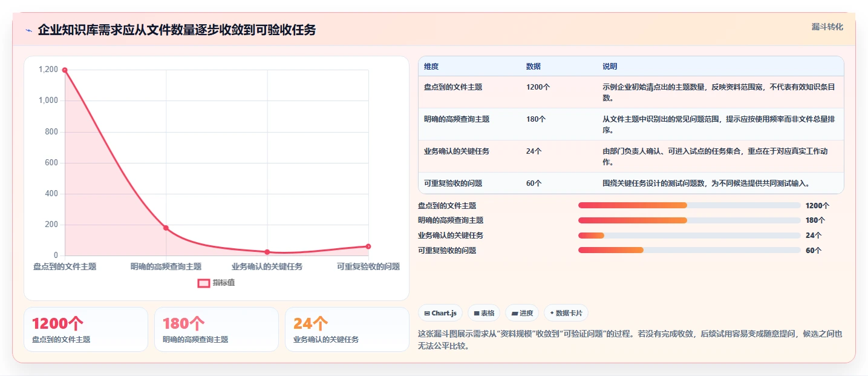Viewport: 868px width, 376px height.
Task: Click the 漏斗转化 label in header
Action: 827,27
